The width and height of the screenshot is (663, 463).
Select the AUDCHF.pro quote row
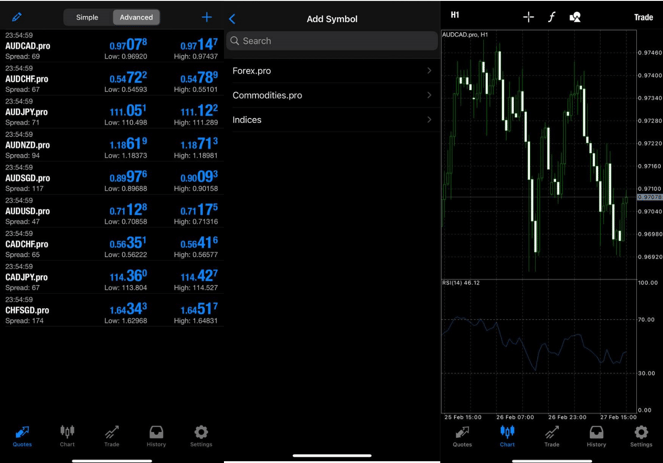112,79
